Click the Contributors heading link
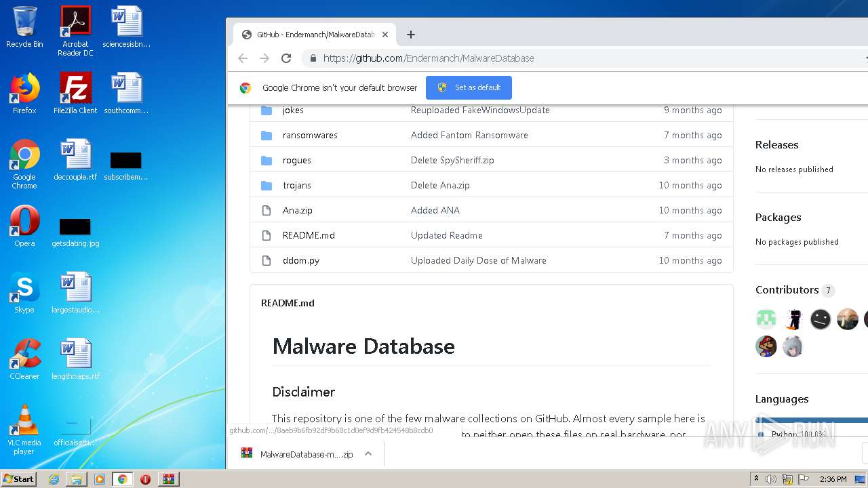The width and height of the screenshot is (868, 488). pyautogui.click(x=787, y=289)
